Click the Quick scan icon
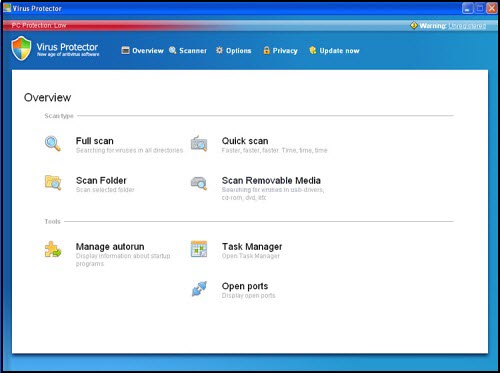500x373 pixels. point(199,144)
